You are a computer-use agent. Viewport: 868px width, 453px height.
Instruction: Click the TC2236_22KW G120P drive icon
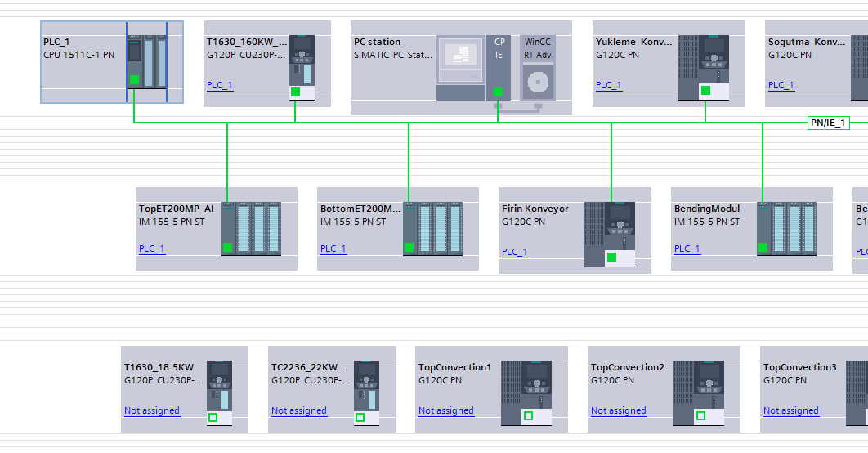point(366,393)
